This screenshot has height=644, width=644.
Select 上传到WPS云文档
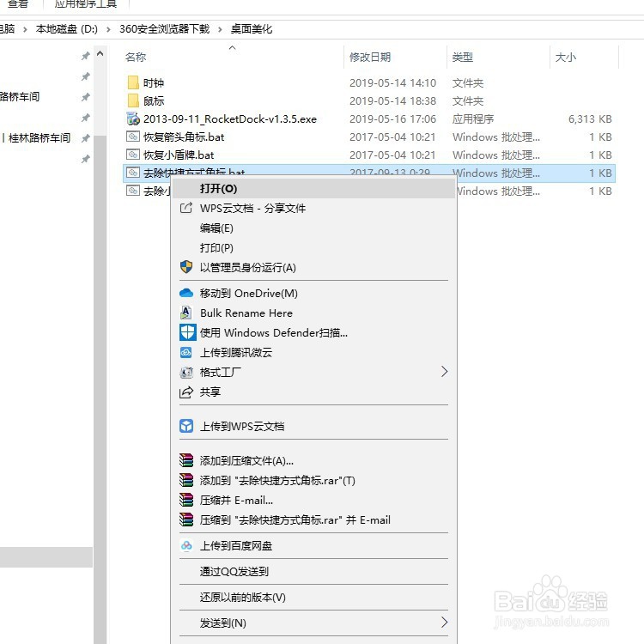[313, 426]
